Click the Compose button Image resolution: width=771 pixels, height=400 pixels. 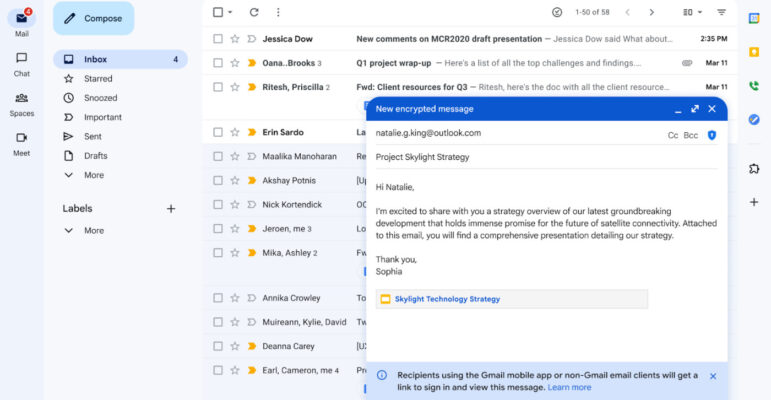93,18
